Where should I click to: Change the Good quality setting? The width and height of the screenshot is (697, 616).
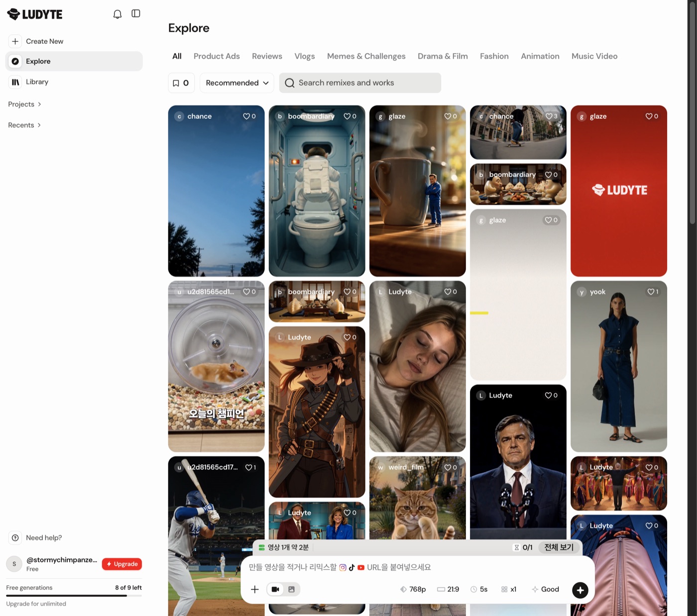coord(545,589)
